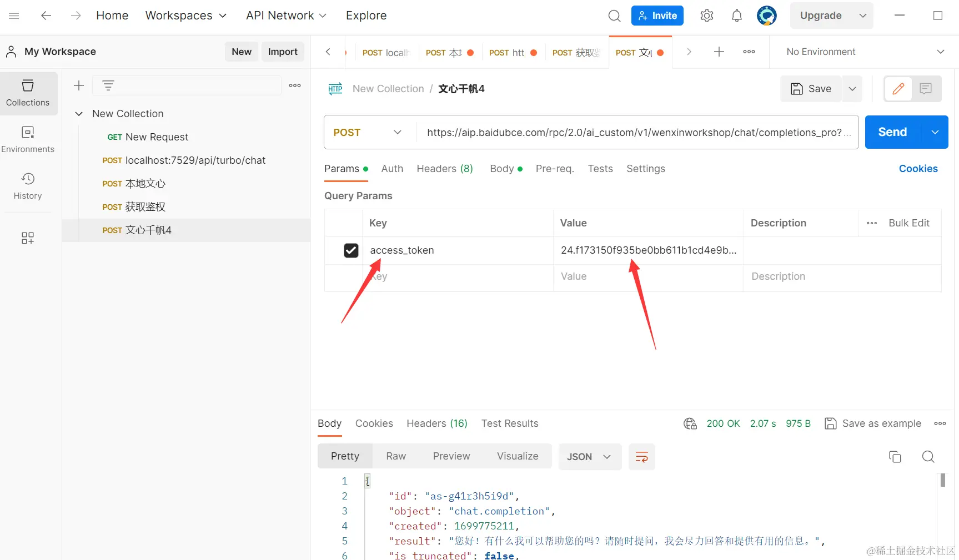The width and height of the screenshot is (959, 560).
Task: Click the Import button
Action: pyautogui.click(x=283, y=52)
